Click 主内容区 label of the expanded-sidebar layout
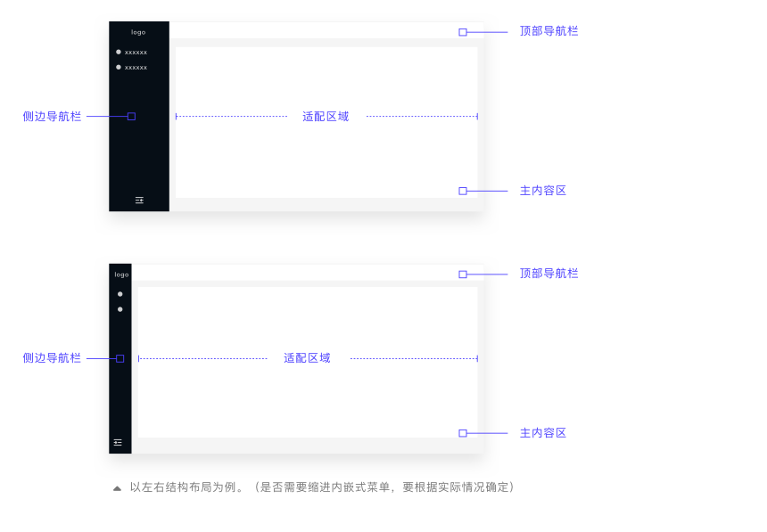This screenshot has height=532, width=767. (x=543, y=191)
